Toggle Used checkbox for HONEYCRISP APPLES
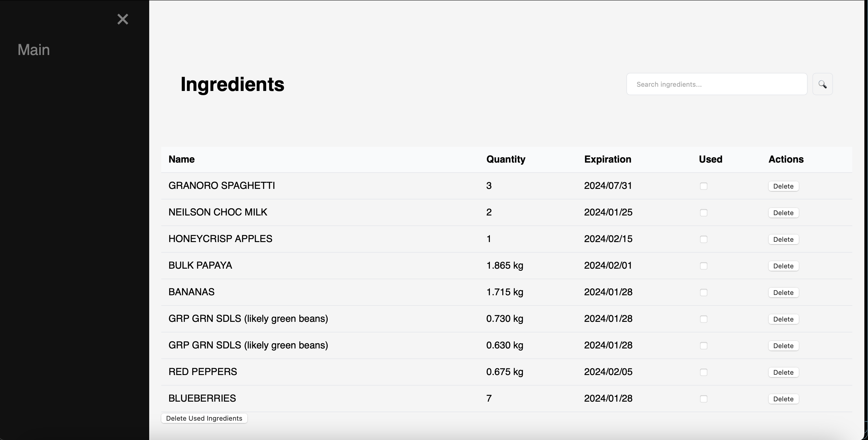This screenshot has width=868, height=440. (703, 239)
